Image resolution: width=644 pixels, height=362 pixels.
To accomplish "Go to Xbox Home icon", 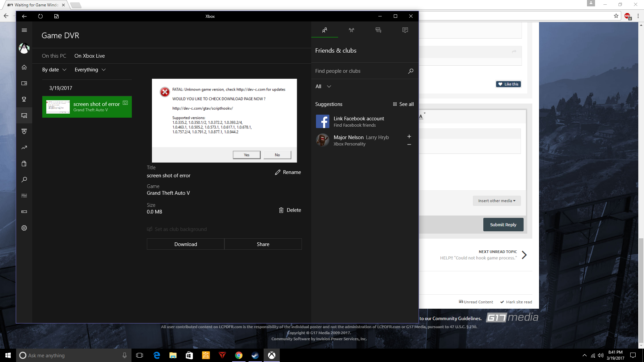I will pos(24,67).
